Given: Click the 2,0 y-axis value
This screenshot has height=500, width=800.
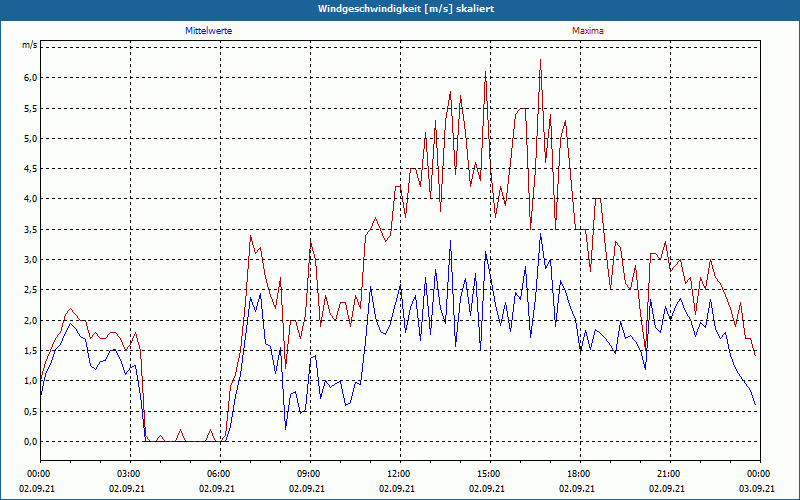Looking at the screenshot, I should coord(31,320).
